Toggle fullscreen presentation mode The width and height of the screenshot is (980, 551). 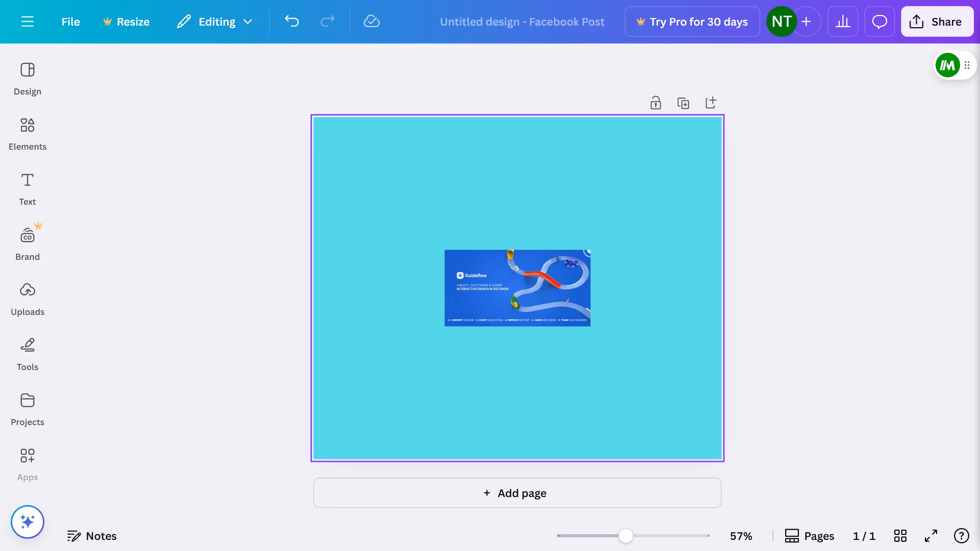click(931, 536)
